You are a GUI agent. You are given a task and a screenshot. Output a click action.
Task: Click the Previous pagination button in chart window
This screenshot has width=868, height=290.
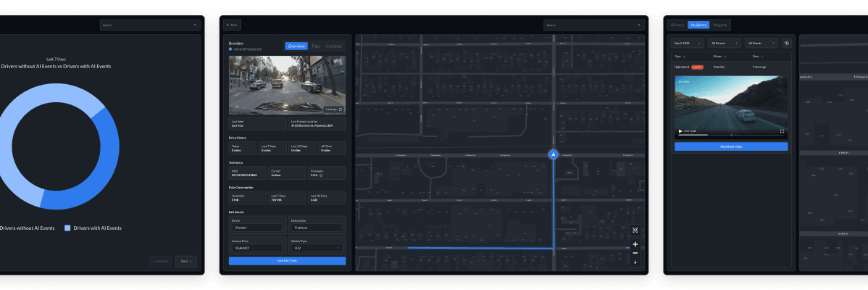(161, 261)
